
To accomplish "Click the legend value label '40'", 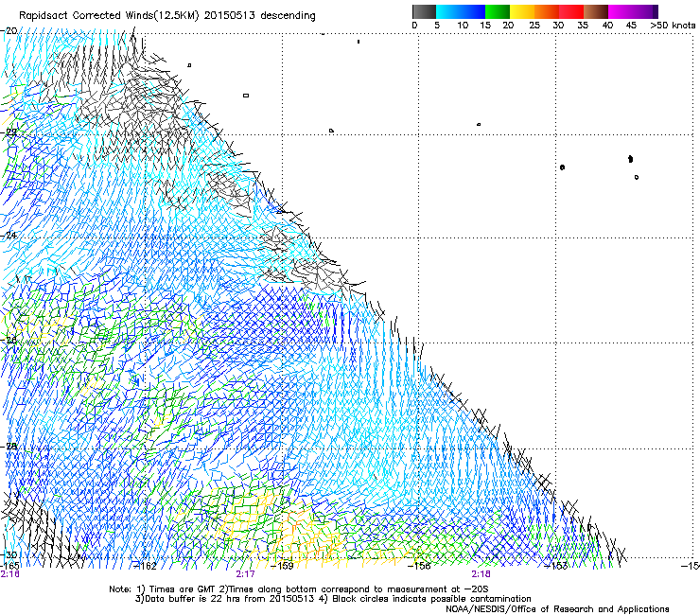I will (x=607, y=26).
